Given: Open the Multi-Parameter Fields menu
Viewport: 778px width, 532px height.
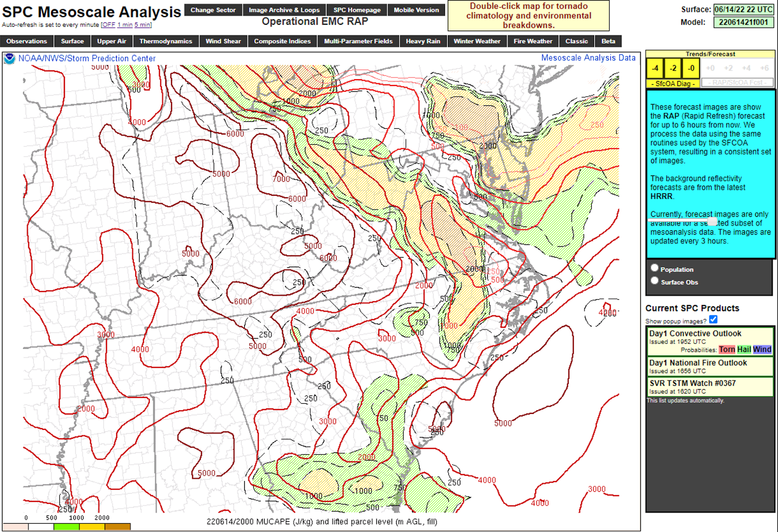Looking at the screenshot, I should tap(358, 41).
